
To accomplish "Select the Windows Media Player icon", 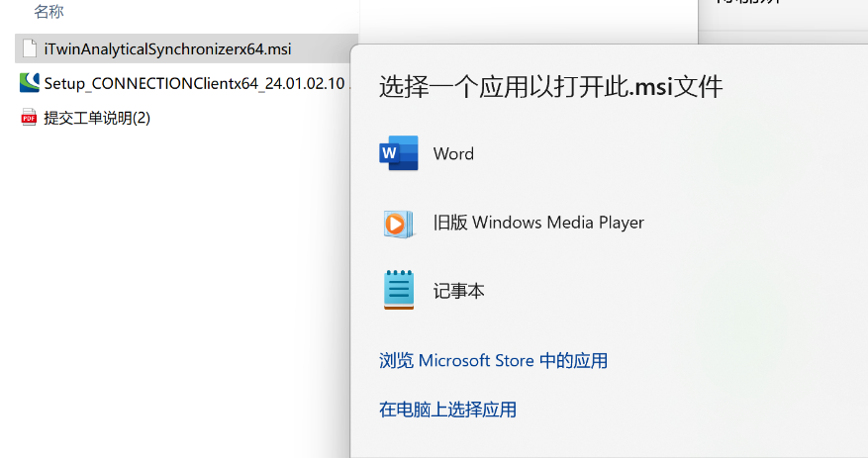I will coord(399,224).
